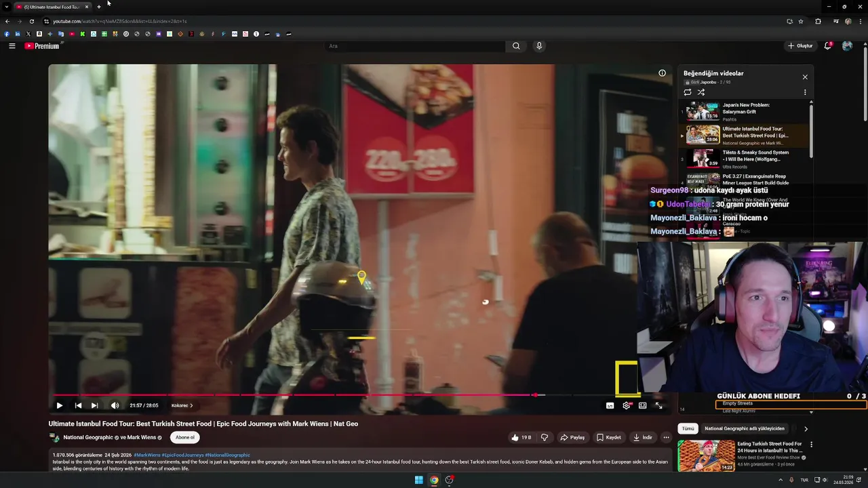
Task: Open options for Eating Turkish Street Food
Action: (811, 445)
